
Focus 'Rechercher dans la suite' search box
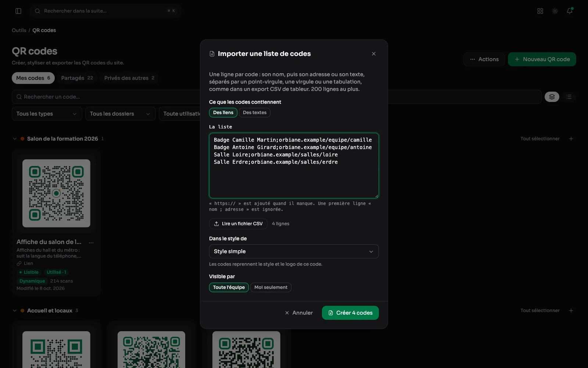click(106, 11)
